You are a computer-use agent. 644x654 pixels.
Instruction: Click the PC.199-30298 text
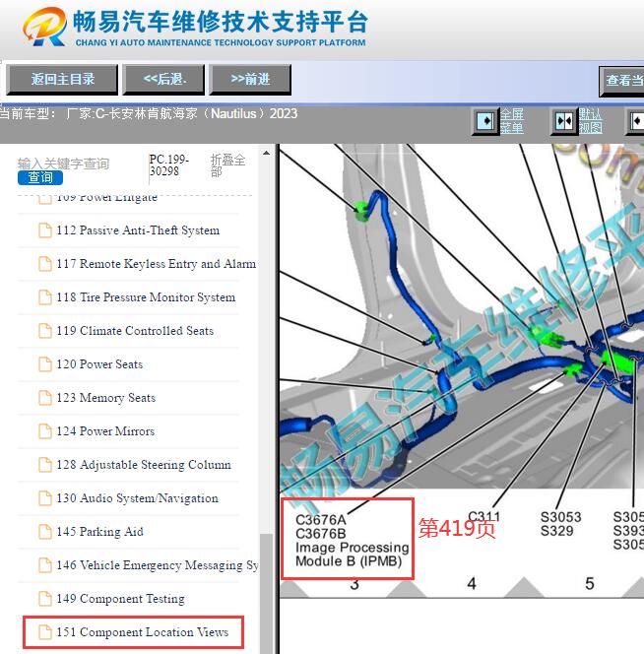tap(169, 165)
